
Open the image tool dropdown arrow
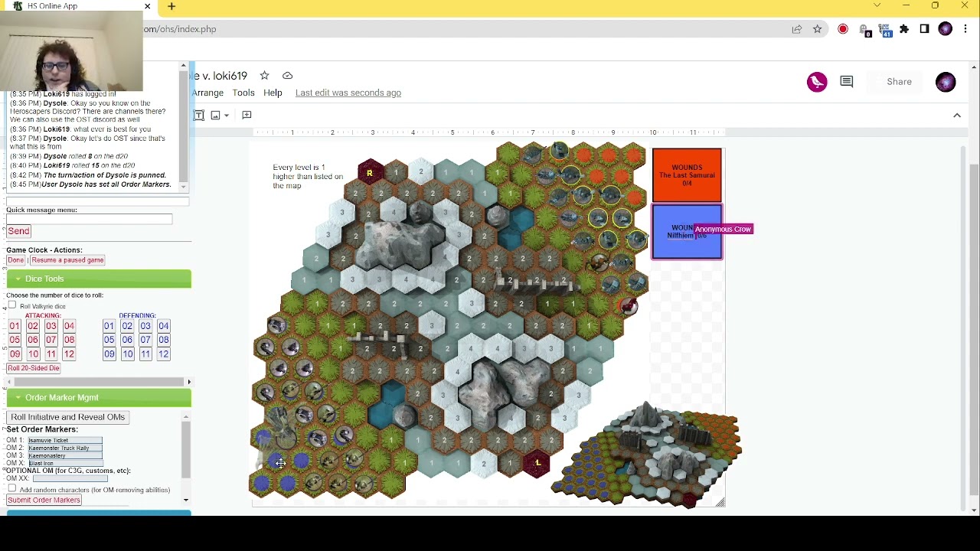pyautogui.click(x=227, y=116)
